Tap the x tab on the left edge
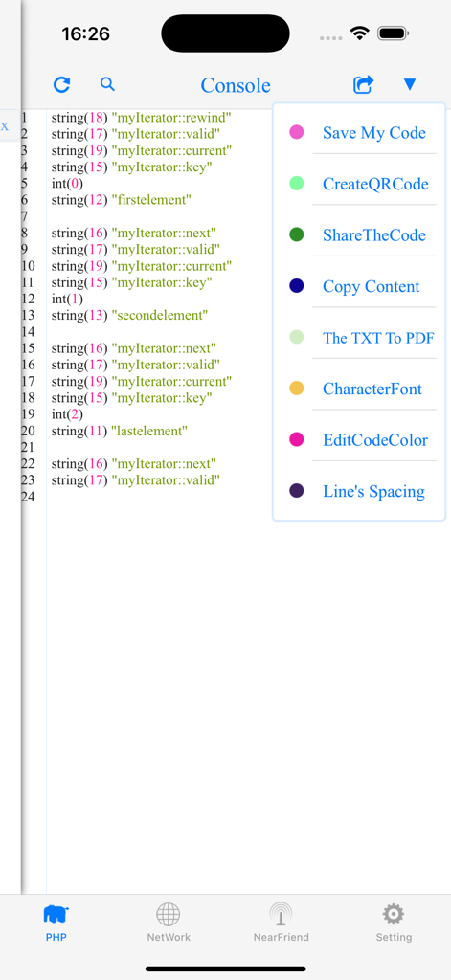 tap(5, 125)
